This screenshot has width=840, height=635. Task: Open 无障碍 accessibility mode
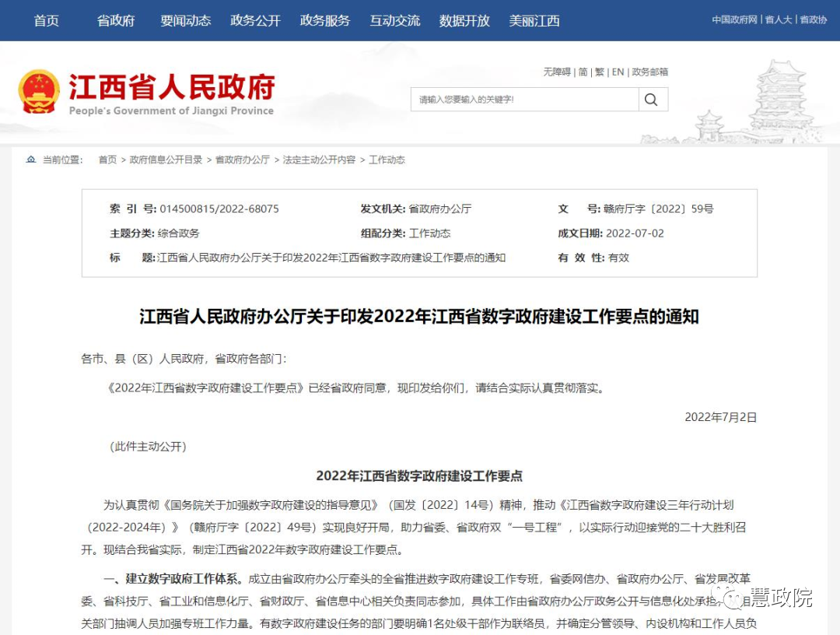[x=557, y=72]
